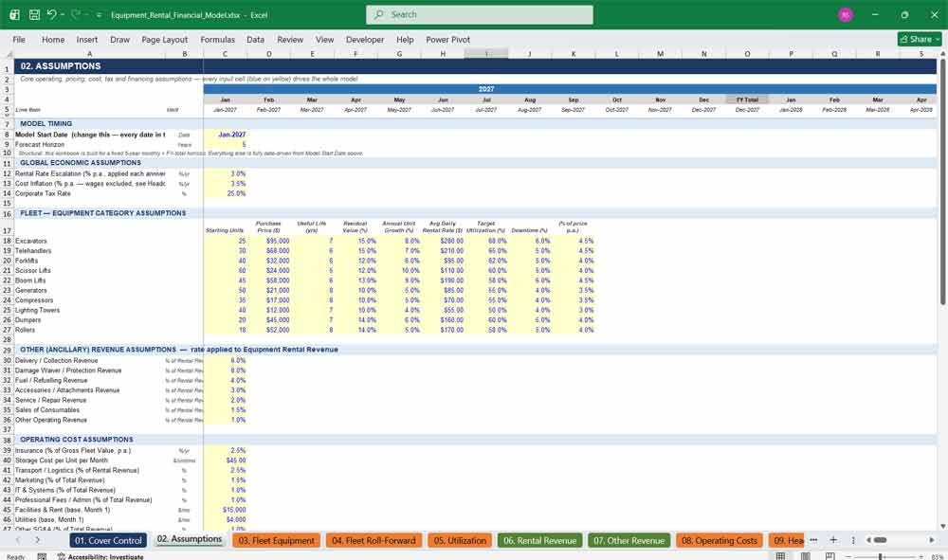This screenshot has width=948, height=560.
Task: Open the 07. Other Revenue sheet tab
Action: coord(629,541)
